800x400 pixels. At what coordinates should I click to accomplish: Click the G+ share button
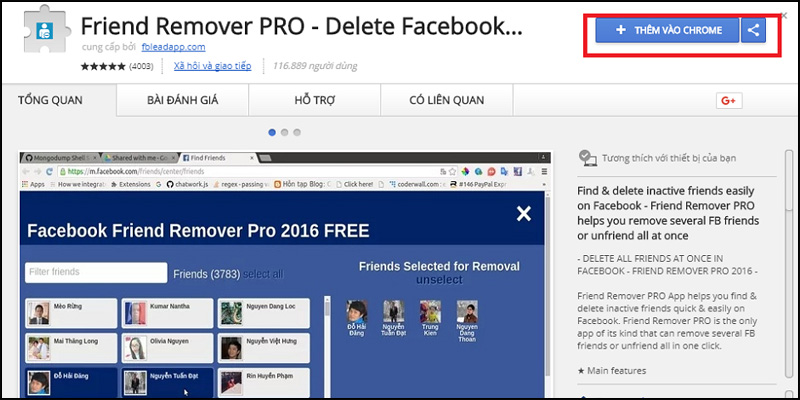pos(729,101)
